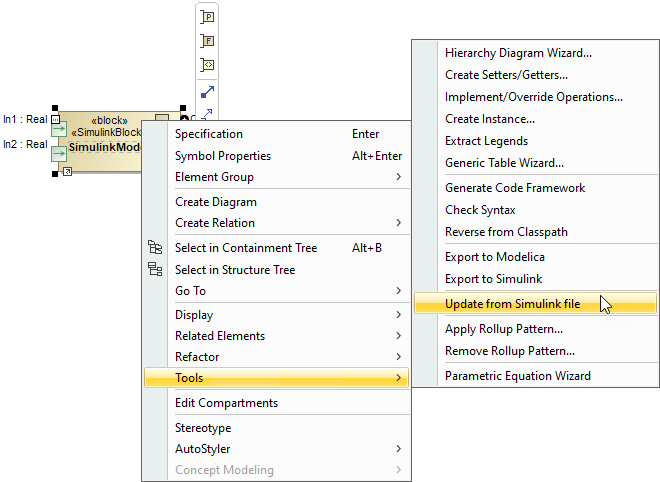Click the containment tree icon in menu
The width and height of the screenshot is (660, 482).
click(x=155, y=248)
